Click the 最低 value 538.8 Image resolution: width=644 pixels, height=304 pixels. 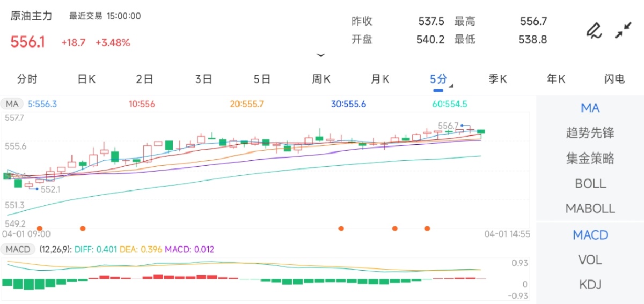532,39
